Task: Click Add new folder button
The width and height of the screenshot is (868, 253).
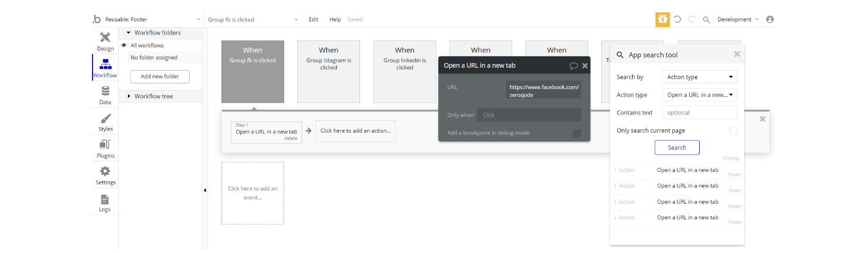Action: pyautogui.click(x=160, y=77)
